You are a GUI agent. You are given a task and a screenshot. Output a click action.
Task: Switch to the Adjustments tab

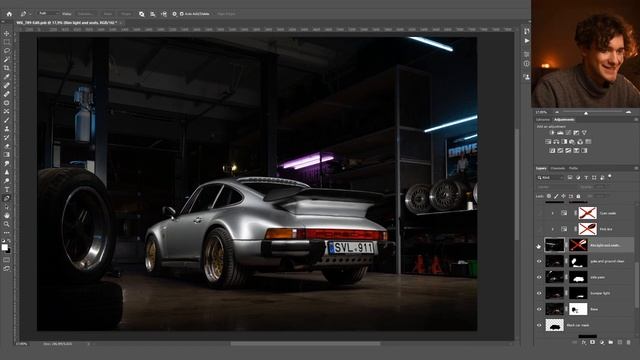[564, 120]
